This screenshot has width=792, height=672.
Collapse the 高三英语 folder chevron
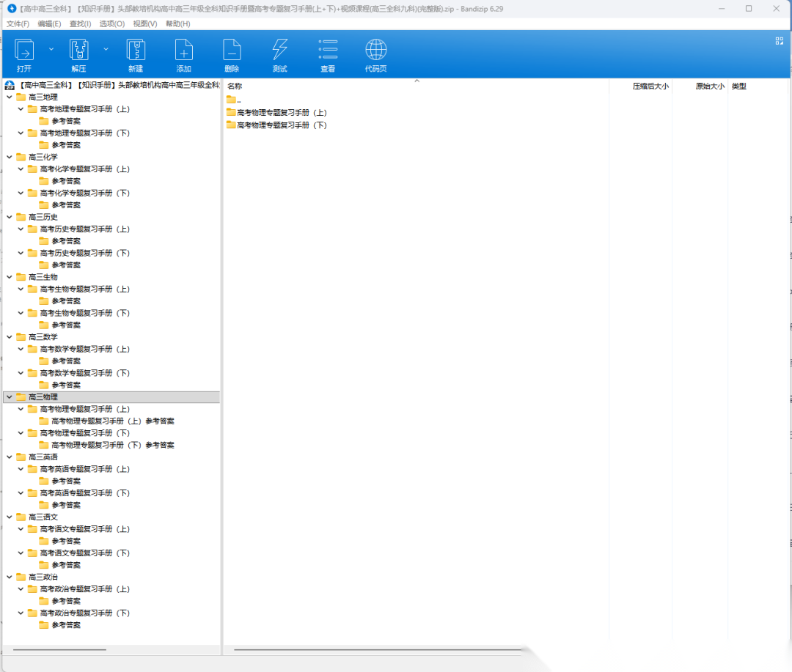(10, 457)
